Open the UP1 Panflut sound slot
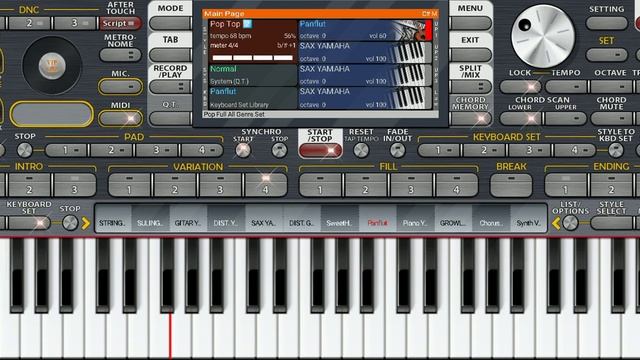 point(365,30)
